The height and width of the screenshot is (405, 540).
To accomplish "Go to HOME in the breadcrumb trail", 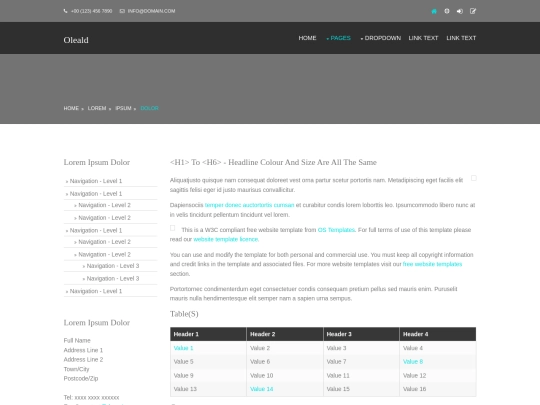I will coord(71,108).
